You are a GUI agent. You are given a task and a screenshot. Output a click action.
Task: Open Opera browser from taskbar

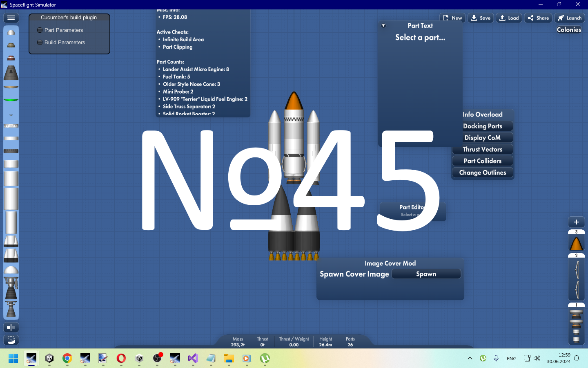coord(121,359)
